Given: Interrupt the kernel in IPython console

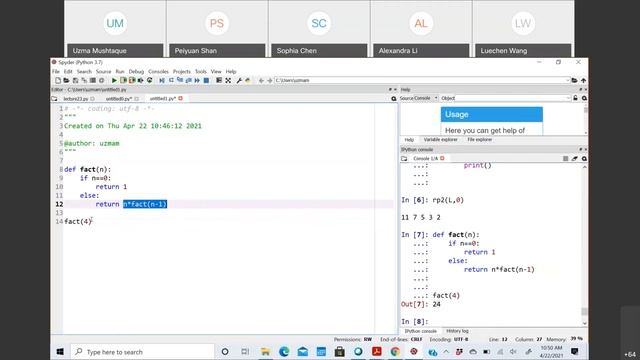Looking at the screenshot, I should point(565,158).
